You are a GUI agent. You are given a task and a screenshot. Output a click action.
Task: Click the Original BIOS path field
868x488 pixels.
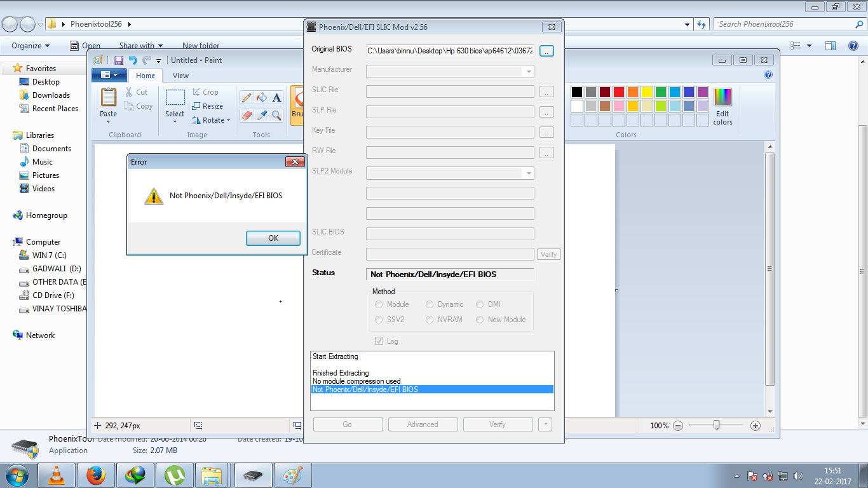point(450,51)
